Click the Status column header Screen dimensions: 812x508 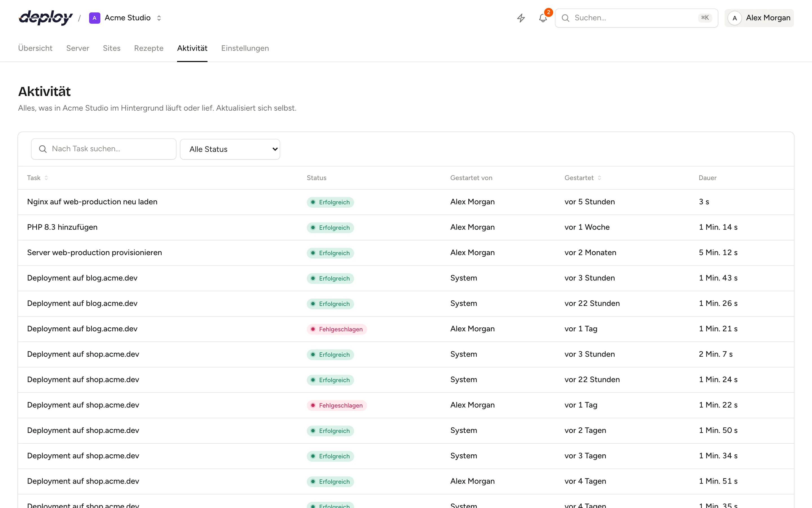click(316, 178)
